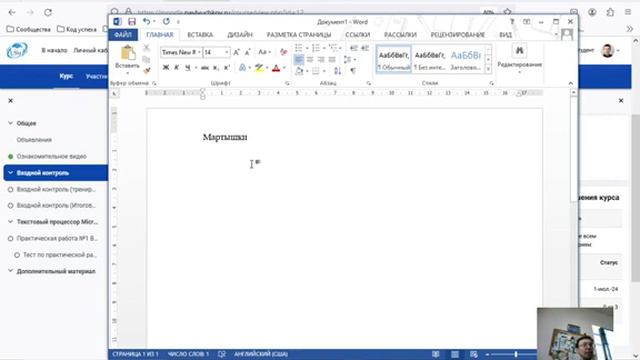Increase paragraph indent
The image size is (640, 360).
click(x=365, y=48)
